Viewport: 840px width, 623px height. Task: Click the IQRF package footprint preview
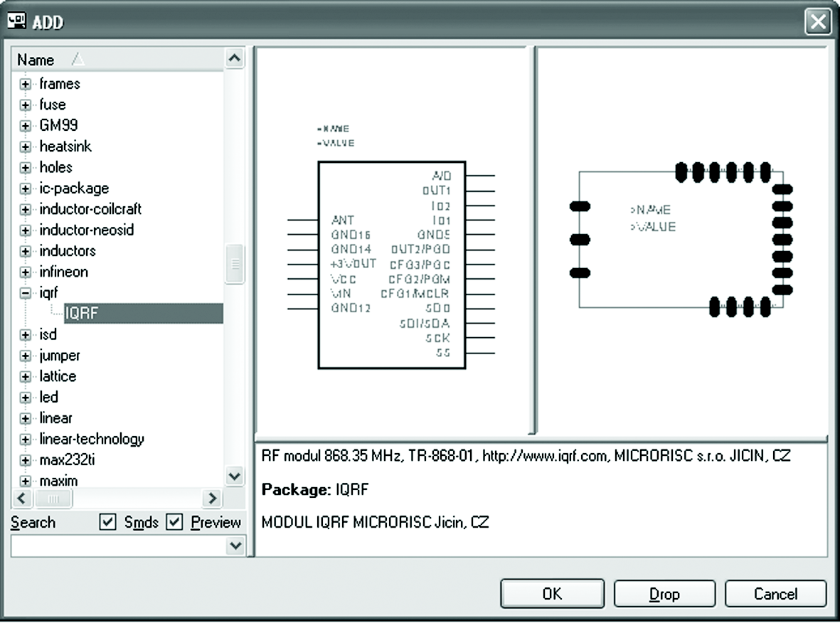pos(681,240)
